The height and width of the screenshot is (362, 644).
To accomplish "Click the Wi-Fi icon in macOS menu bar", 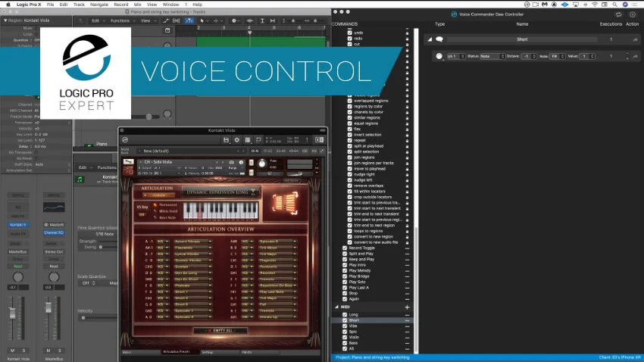I will (x=595, y=5).
